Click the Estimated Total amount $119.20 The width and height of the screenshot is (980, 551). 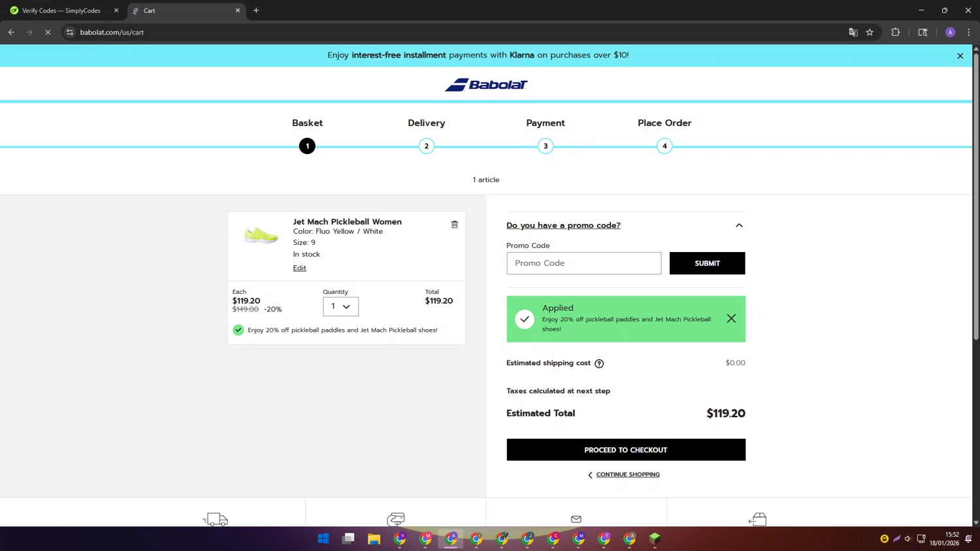726,413
